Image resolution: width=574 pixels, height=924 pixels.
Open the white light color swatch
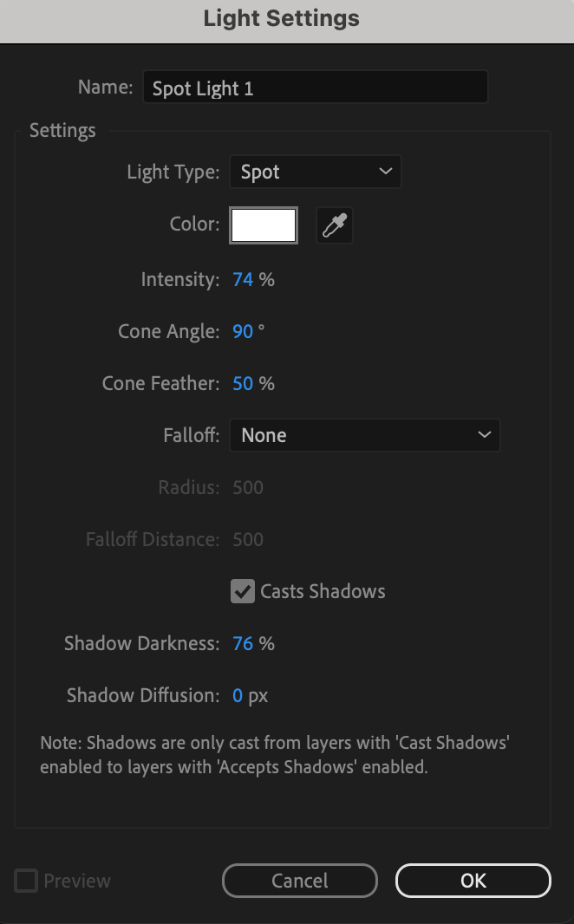pos(264,225)
